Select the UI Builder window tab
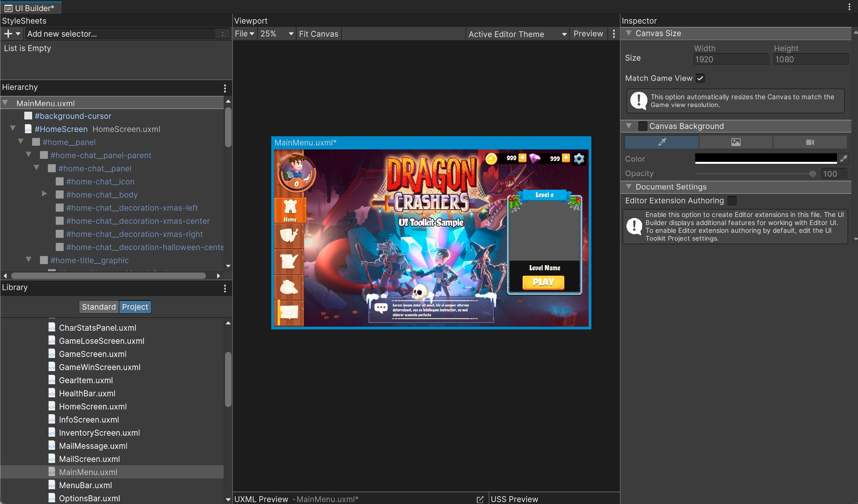 click(31, 8)
